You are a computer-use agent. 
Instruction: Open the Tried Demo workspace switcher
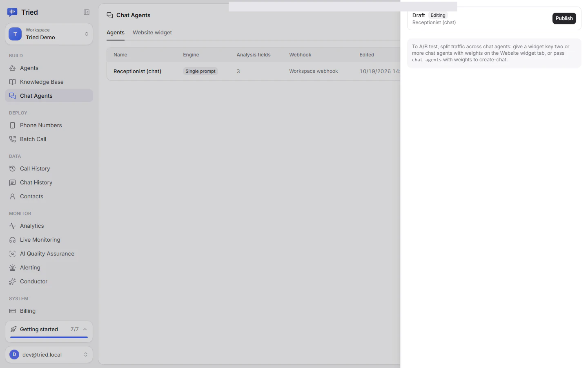tap(49, 34)
